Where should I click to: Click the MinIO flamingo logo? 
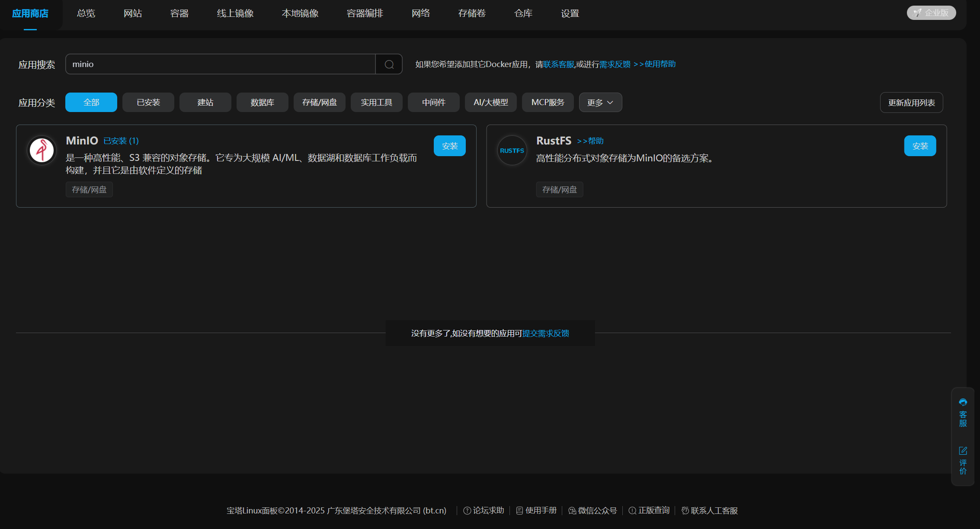[x=42, y=151]
